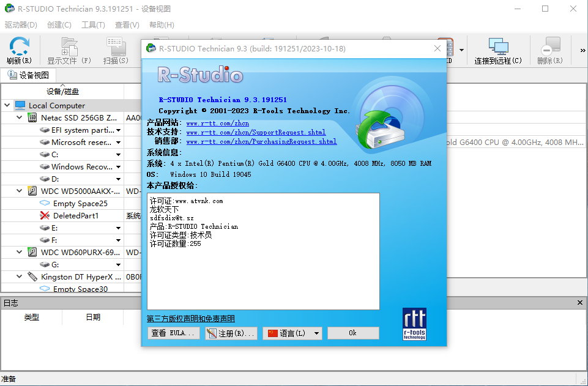Click the Empty Space25 partition icon
588x386 pixels.
tap(45, 203)
